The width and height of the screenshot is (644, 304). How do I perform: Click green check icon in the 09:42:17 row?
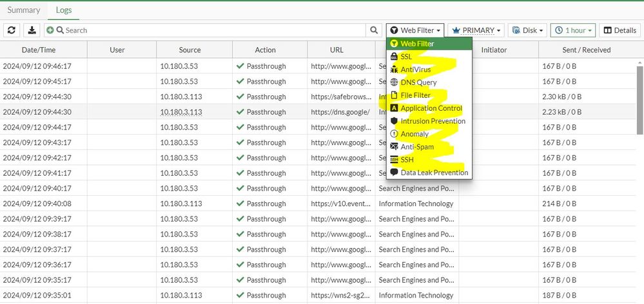point(240,158)
